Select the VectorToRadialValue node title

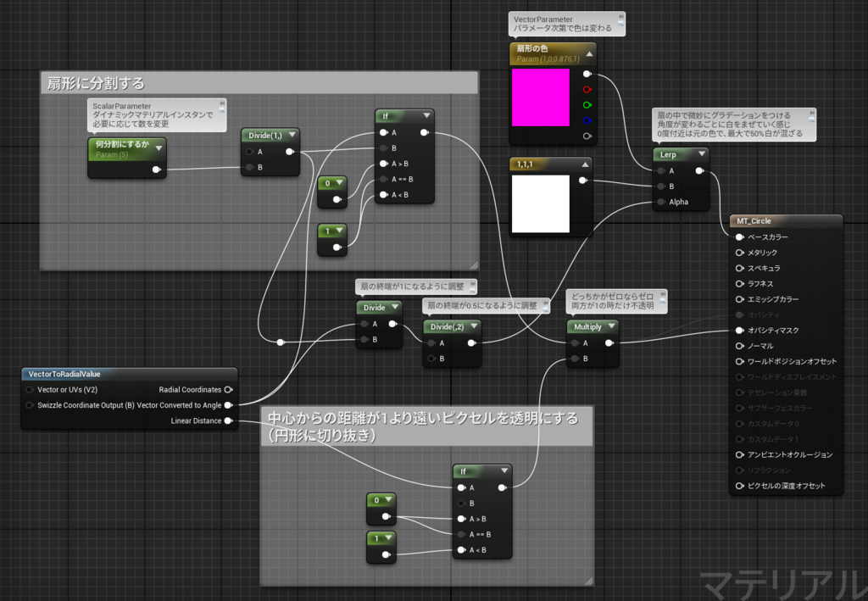[64, 374]
